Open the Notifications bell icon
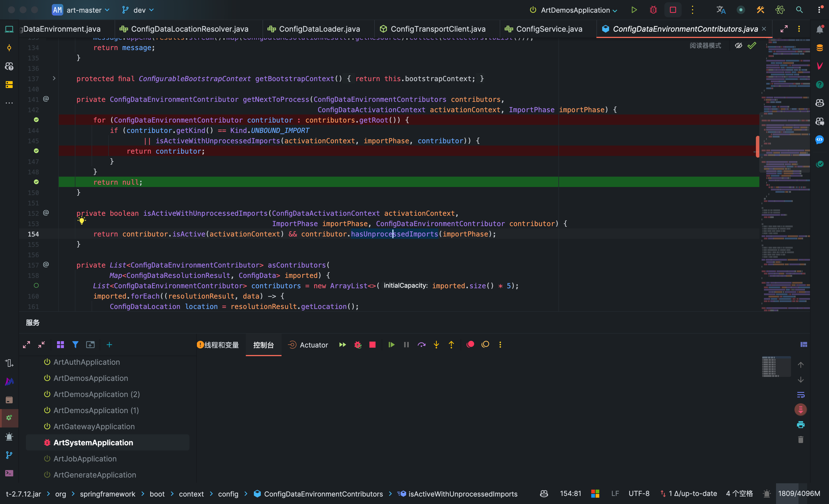Viewport: 829px width, 504px height. [x=820, y=29]
